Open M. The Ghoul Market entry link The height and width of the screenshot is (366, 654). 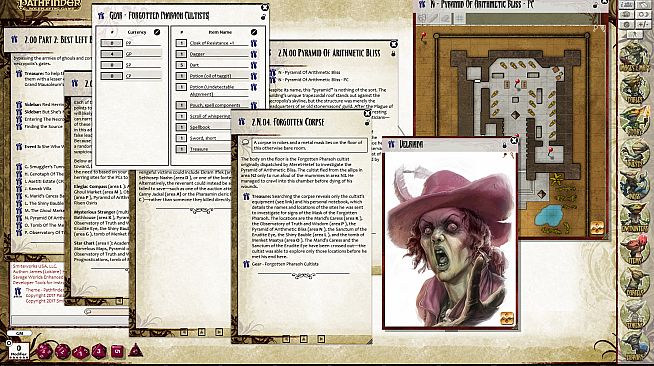pyautogui.click(x=19, y=211)
